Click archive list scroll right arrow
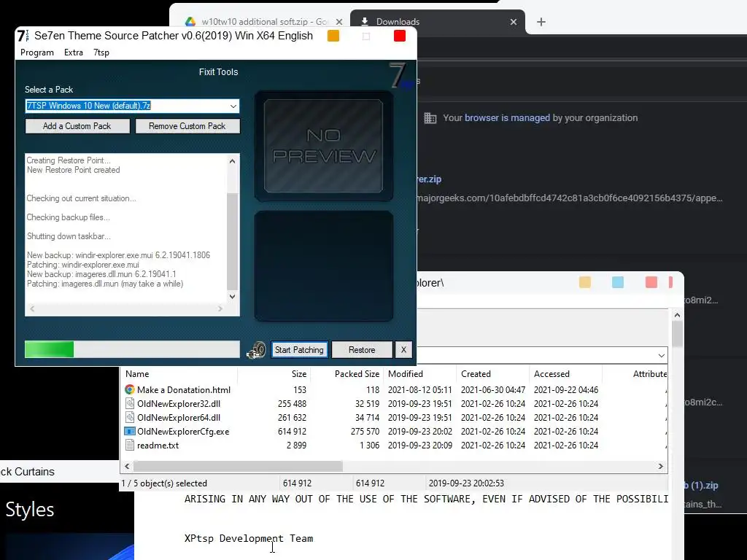Image resolution: width=747 pixels, height=560 pixels. click(x=660, y=466)
